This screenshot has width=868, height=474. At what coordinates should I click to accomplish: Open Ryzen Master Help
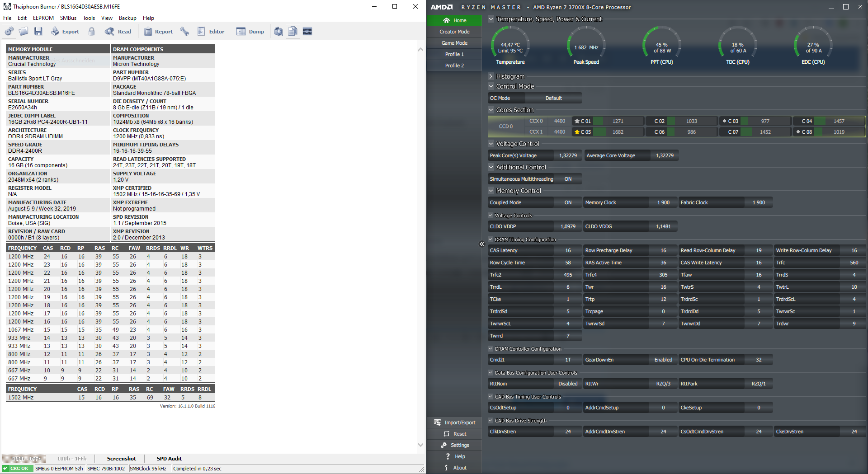[x=454, y=456]
